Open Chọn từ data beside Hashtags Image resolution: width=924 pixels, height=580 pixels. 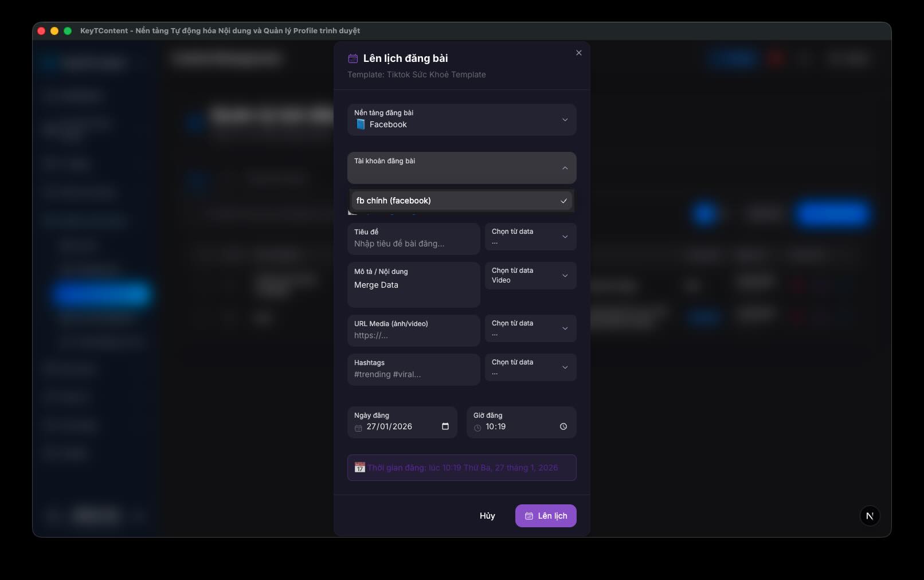530,367
